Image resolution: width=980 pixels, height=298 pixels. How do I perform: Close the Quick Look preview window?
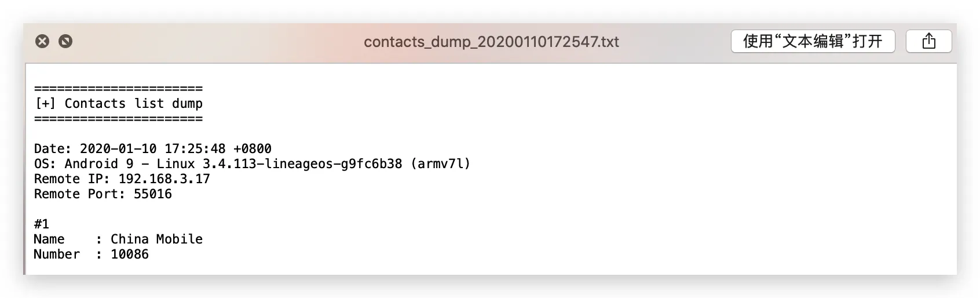coord(42,41)
